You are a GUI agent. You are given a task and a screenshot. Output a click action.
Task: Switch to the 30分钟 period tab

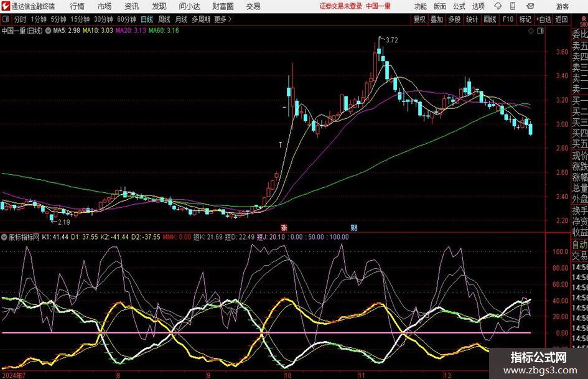coord(103,19)
